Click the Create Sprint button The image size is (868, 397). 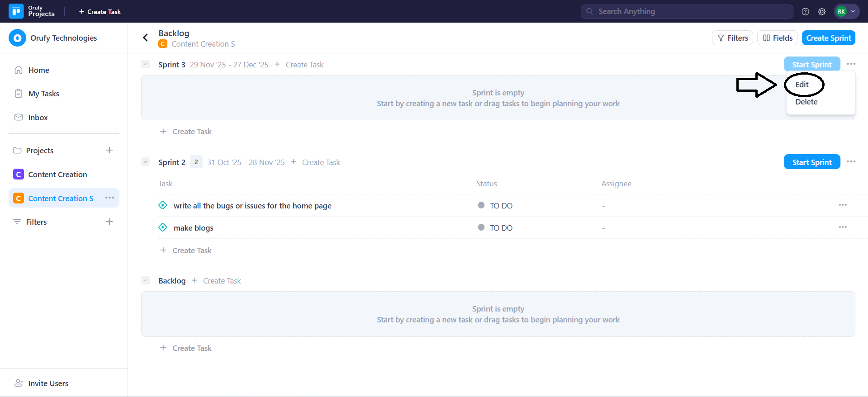[x=828, y=38]
